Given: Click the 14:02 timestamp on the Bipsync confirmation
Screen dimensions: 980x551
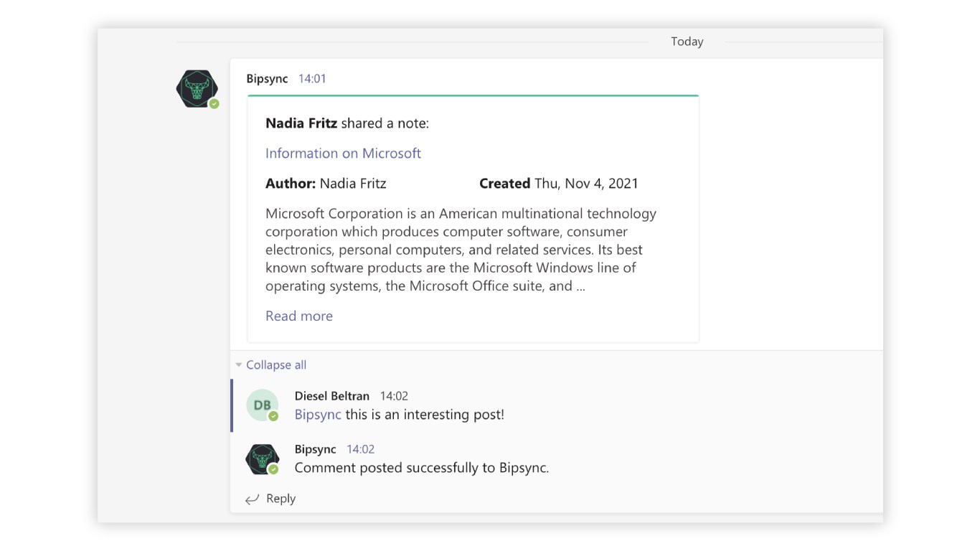Looking at the screenshot, I should 360,449.
